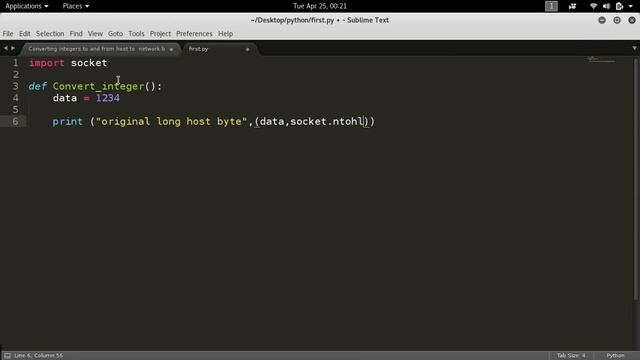Select line number 3 in gutter
The height and width of the screenshot is (360, 640).
pyautogui.click(x=15, y=86)
